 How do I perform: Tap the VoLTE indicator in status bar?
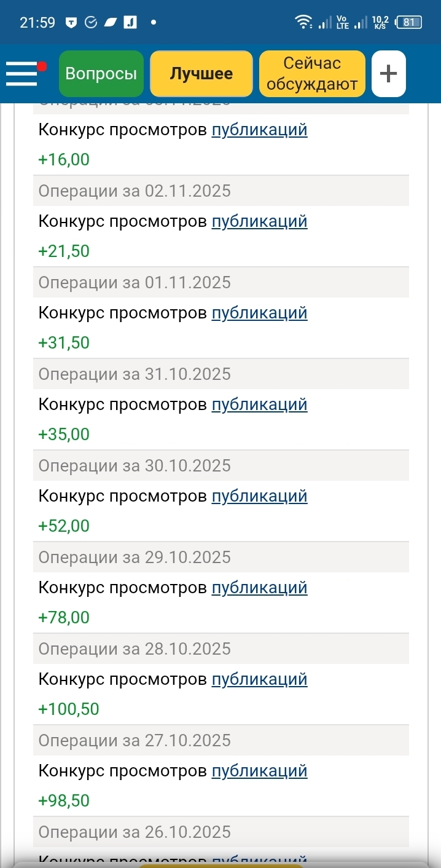click(343, 23)
